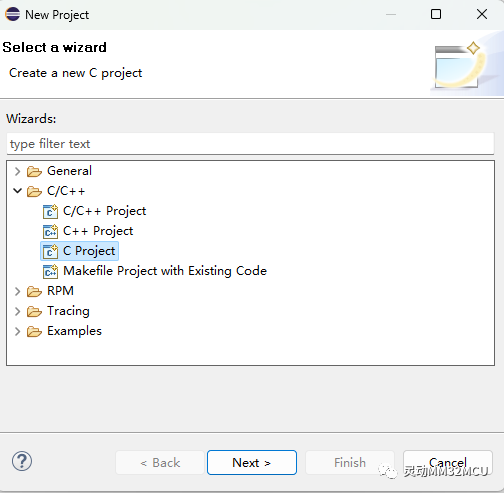The height and width of the screenshot is (493, 504).
Task: Expand the General category
Action: [x=17, y=171]
